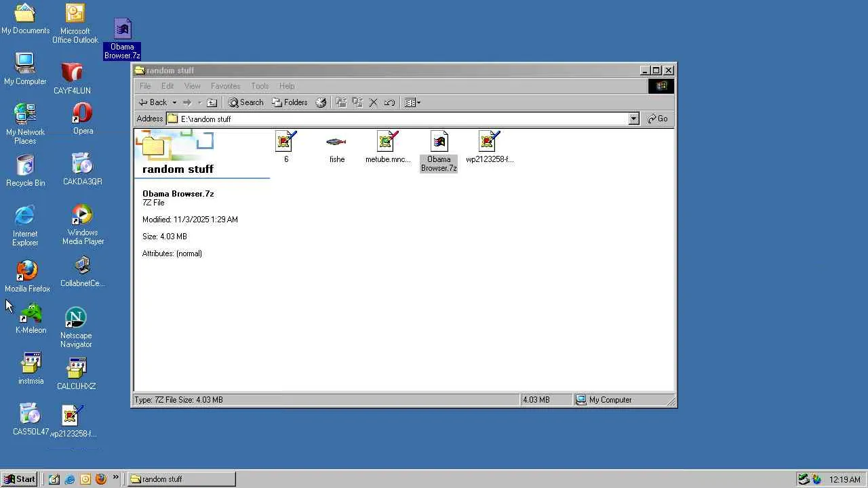The width and height of the screenshot is (868, 488).
Task: Click the Copy To toolbar icon
Action: coord(357,102)
